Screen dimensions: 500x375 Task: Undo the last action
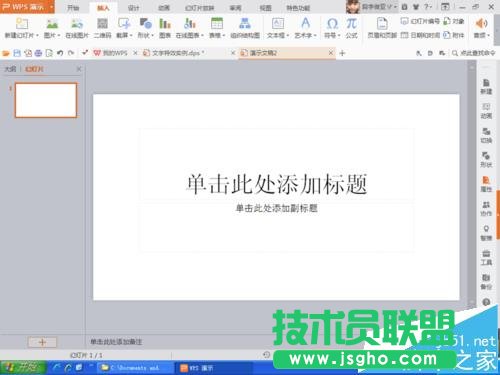60,53
